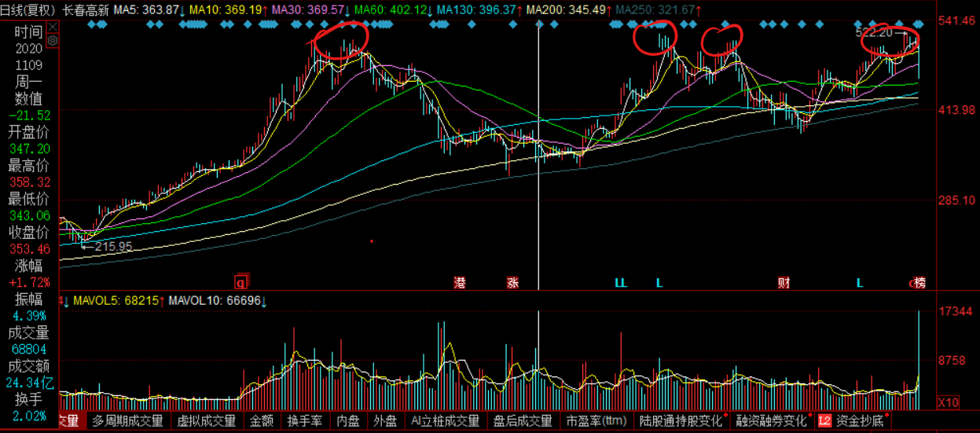Switch to 虚拟成交量 indicator tab
Screen dimensions: 980x433
click(206, 421)
